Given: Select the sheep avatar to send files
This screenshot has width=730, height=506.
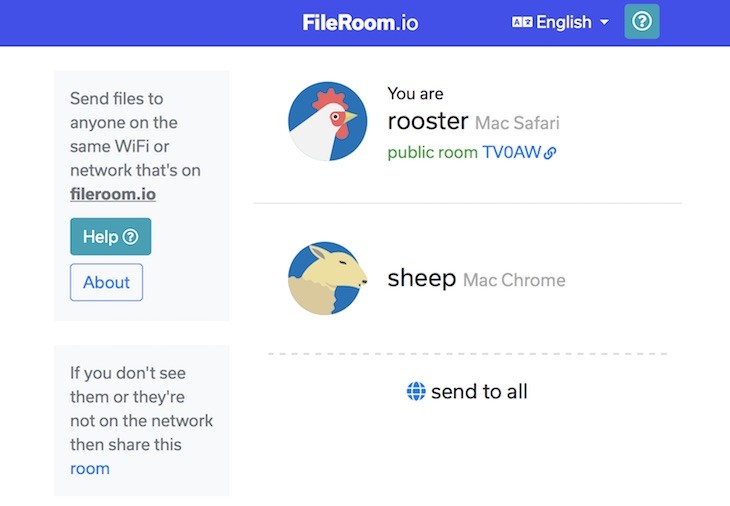Looking at the screenshot, I should (327, 278).
